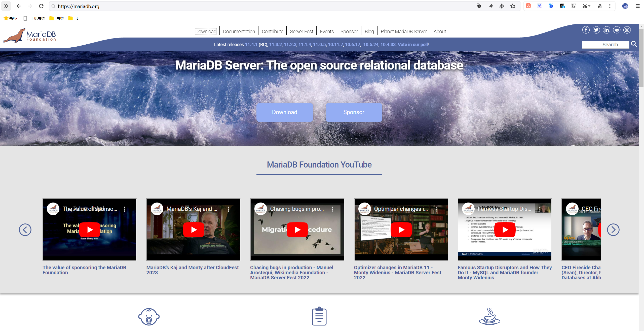The width and height of the screenshot is (644, 331).
Task: Open the three-dot extensions menu
Action: [610, 6]
